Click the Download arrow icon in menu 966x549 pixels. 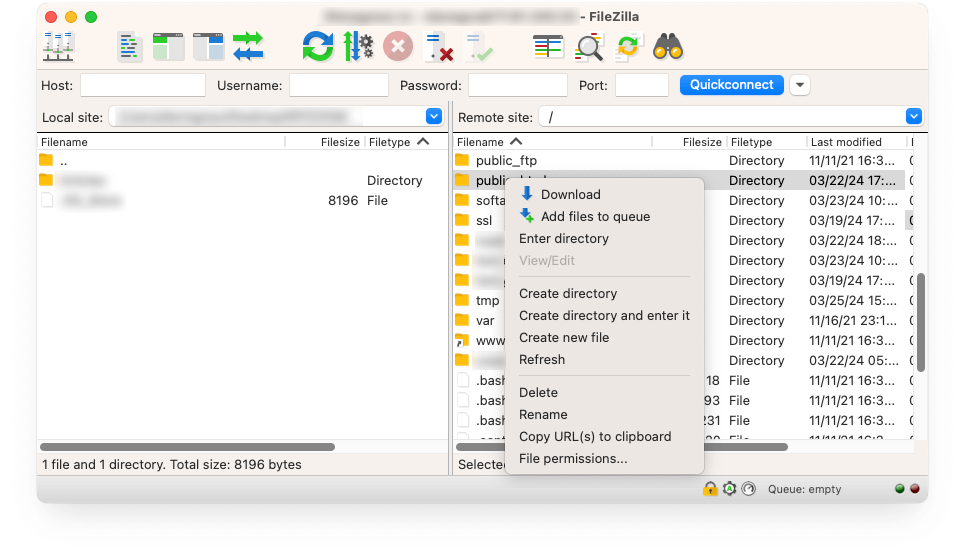[x=527, y=194]
